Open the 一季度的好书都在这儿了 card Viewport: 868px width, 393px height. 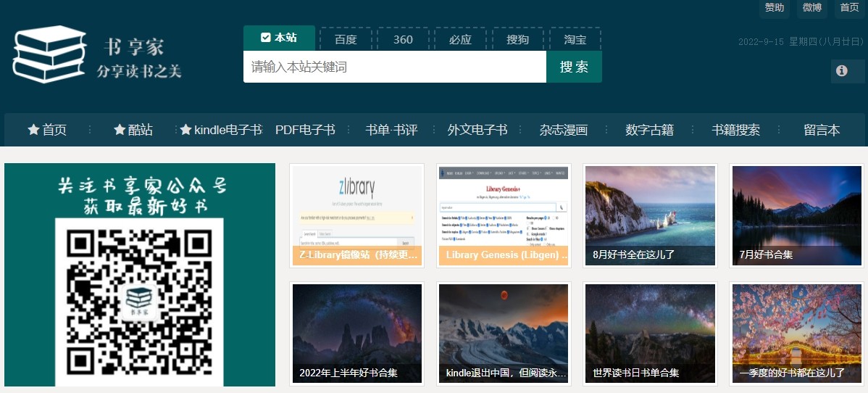coord(797,334)
